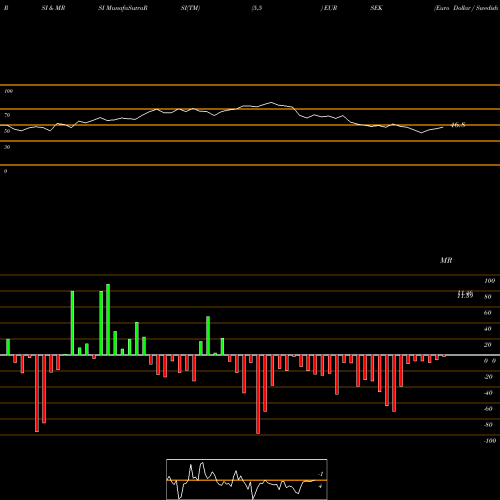
Task: Click the -20 label on the MR axis
Action: [x=488, y=377]
